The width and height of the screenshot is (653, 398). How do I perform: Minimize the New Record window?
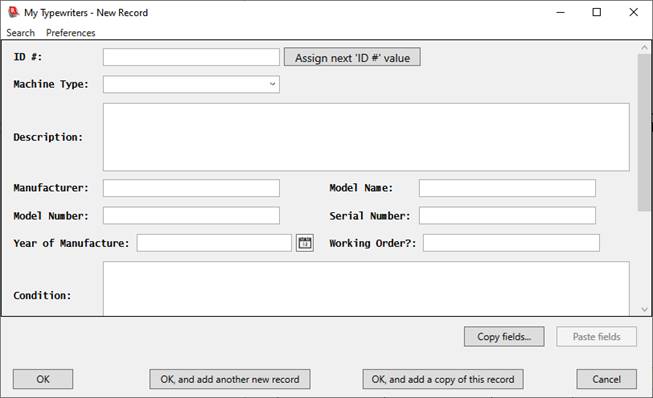pyautogui.click(x=561, y=12)
